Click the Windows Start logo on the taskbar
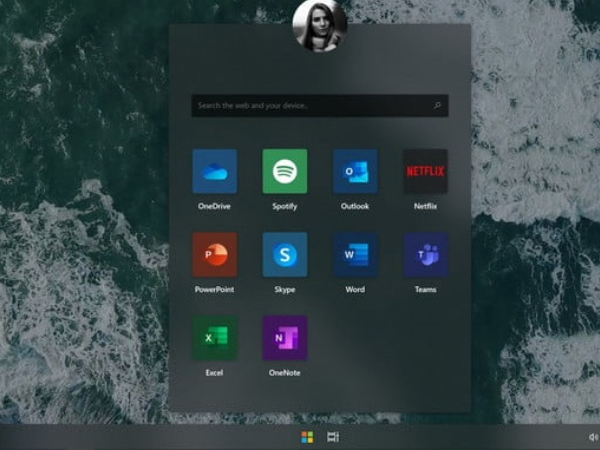Screen dimensions: 600x450 tap(307, 437)
